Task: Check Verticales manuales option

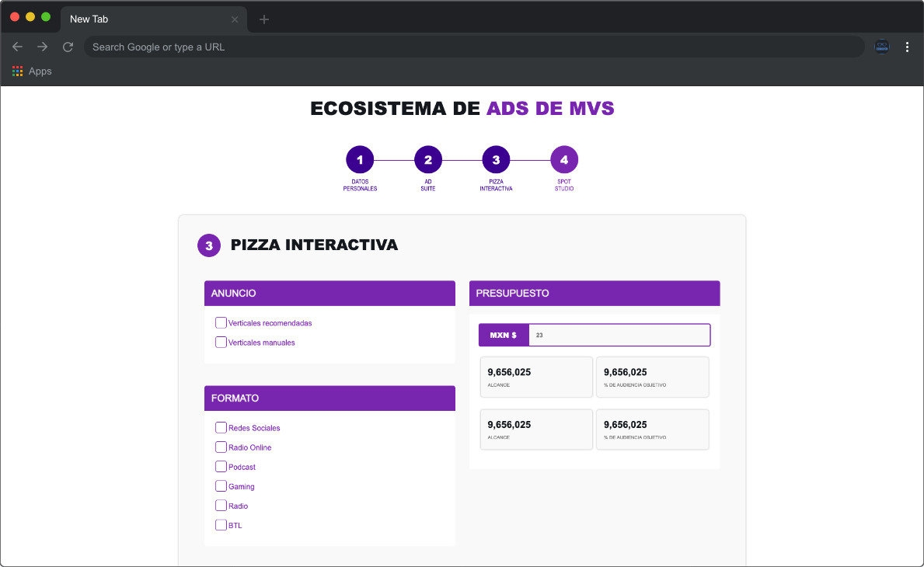Action: [221, 342]
